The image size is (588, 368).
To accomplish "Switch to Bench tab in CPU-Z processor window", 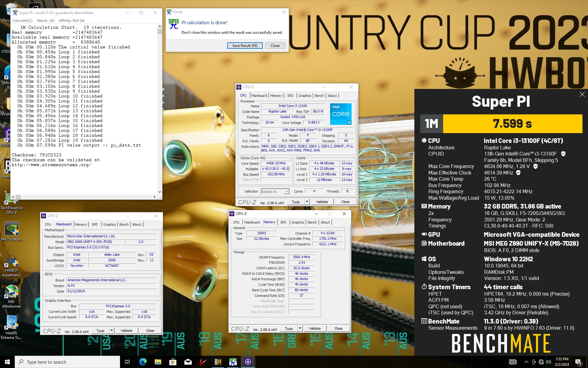I will (x=319, y=96).
